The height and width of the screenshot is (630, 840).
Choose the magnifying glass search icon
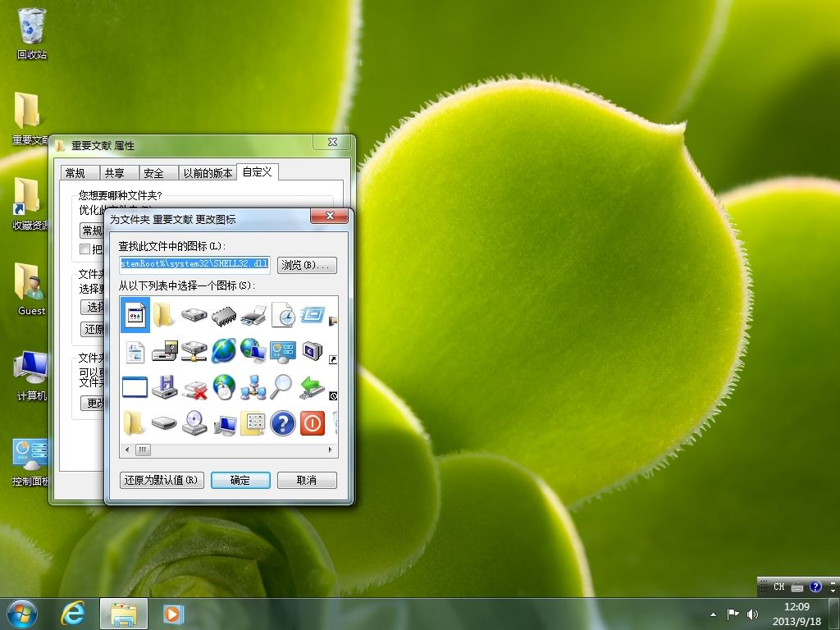(x=282, y=387)
